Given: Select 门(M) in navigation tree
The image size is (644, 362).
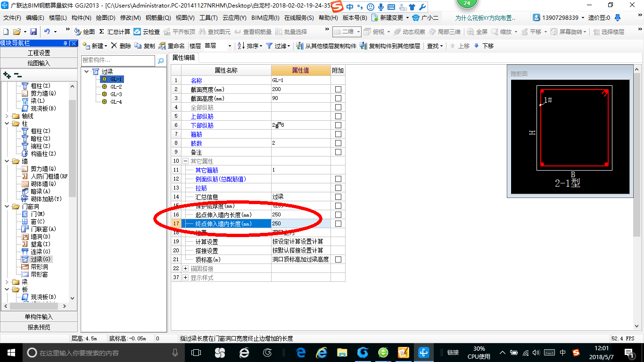Looking at the screenshot, I should click(33, 214).
